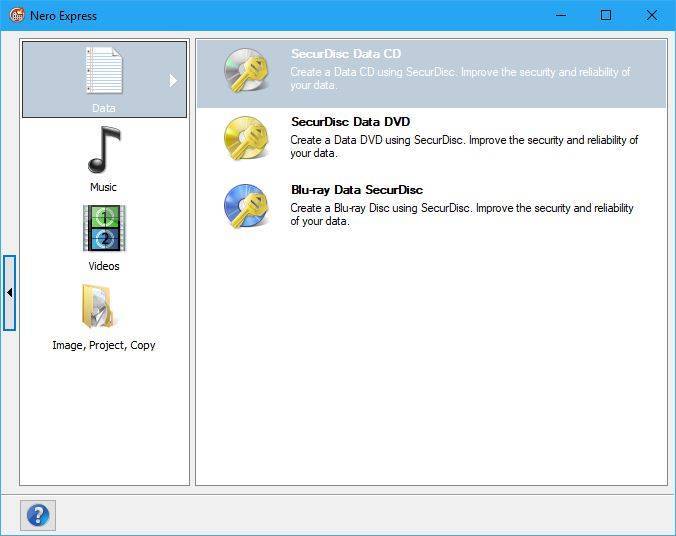Screen dimensions: 676x536
Task: Open help with the question mark button
Action: [38, 515]
